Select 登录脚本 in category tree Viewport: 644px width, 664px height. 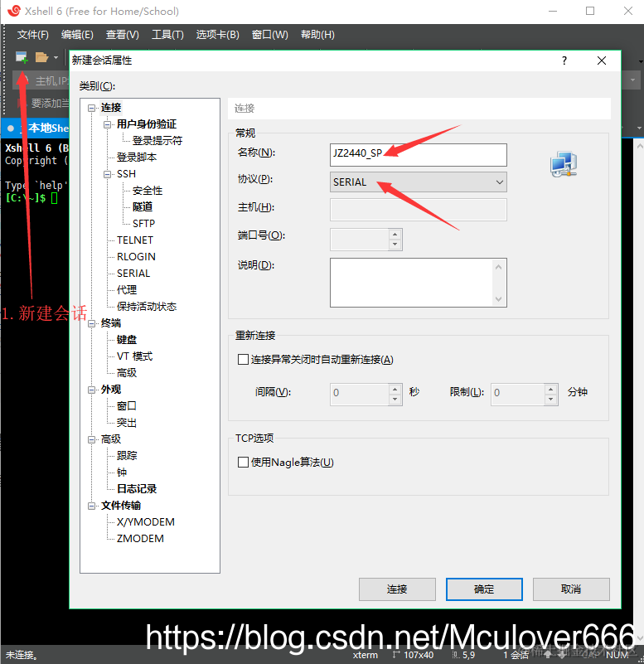click(x=137, y=158)
